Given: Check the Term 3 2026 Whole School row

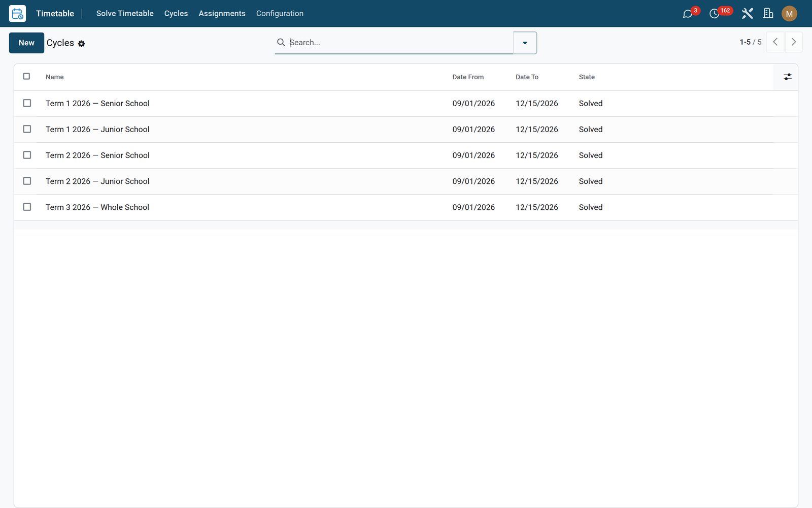Looking at the screenshot, I should [x=27, y=207].
